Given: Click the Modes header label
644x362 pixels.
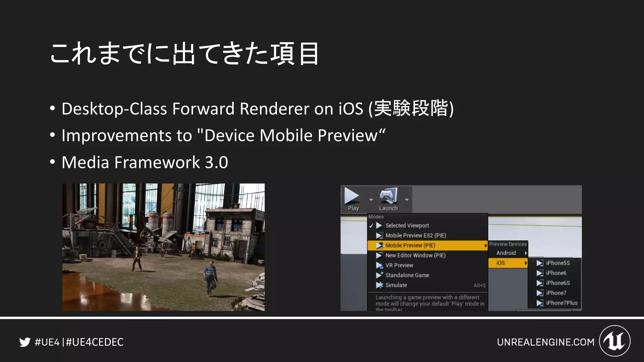Looking at the screenshot, I should click(x=376, y=217).
